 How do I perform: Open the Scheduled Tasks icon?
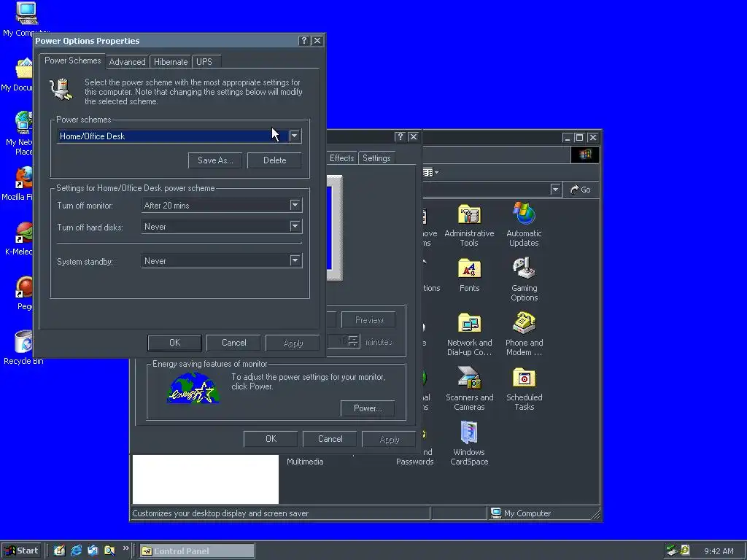click(x=524, y=389)
